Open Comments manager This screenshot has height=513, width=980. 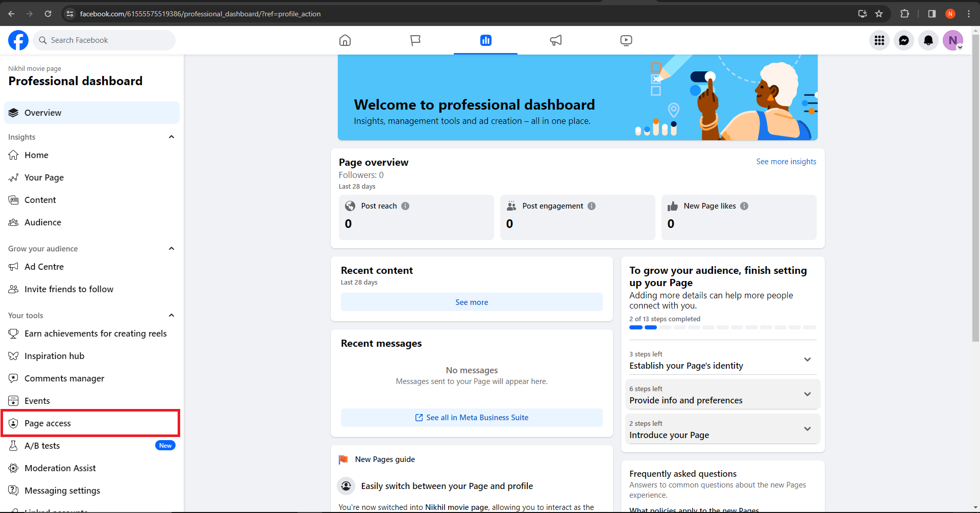(x=92, y=378)
